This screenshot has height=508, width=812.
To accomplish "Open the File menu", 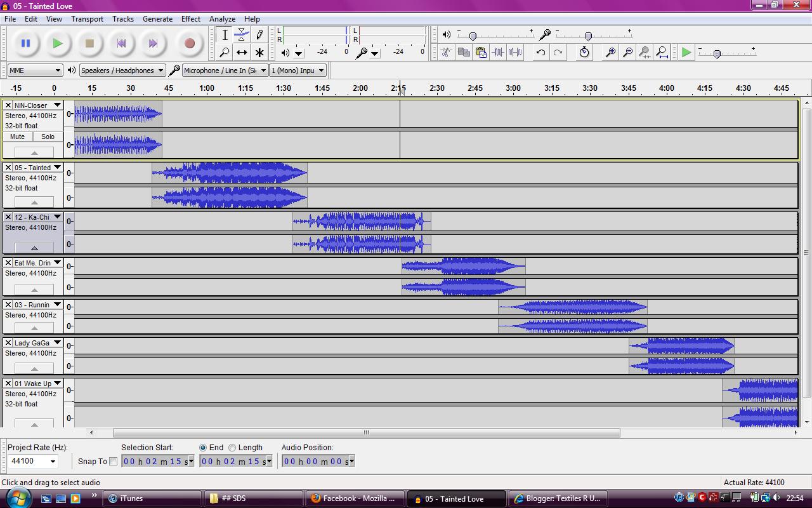I will click(10, 18).
